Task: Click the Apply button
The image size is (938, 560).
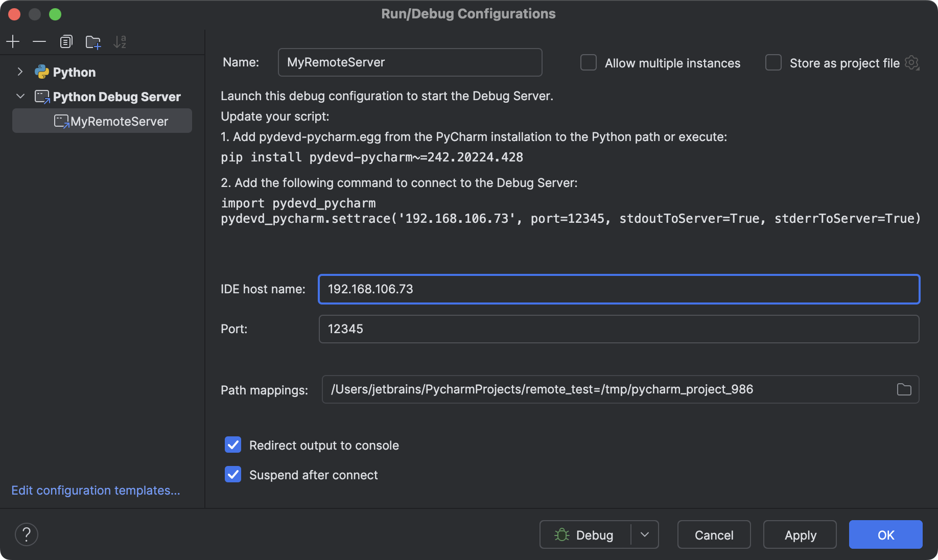Action: click(x=800, y=534)
